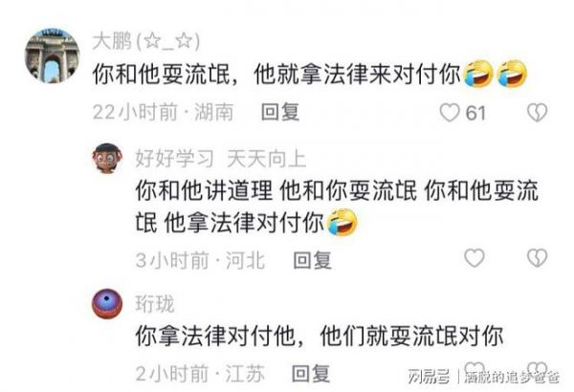The width and height of the screenshot is (574, 392).
Task: Click the username 大鹏(☆_☆)
Action: pyautogui.click(x=146, y=41)
